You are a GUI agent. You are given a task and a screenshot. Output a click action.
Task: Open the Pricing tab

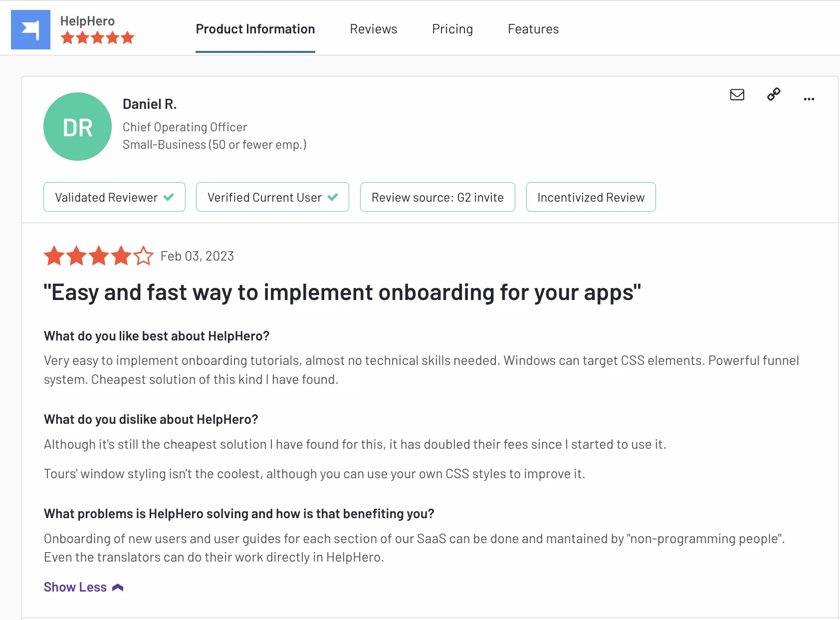point(452,29)
